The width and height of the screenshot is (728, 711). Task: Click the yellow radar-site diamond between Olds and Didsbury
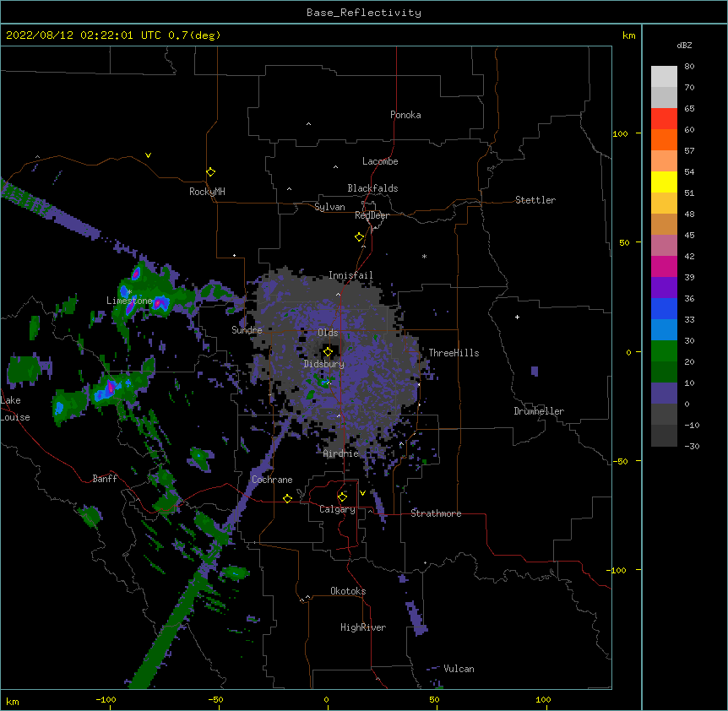click(328, 352)
